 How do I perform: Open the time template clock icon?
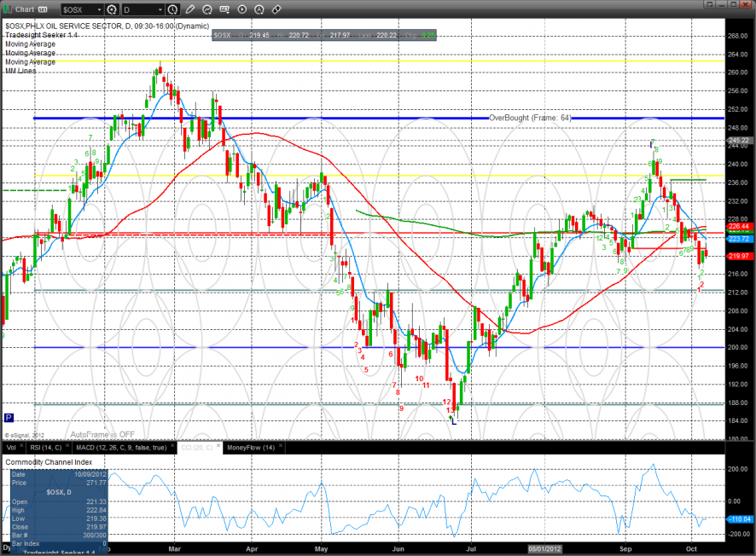(172, 9)
